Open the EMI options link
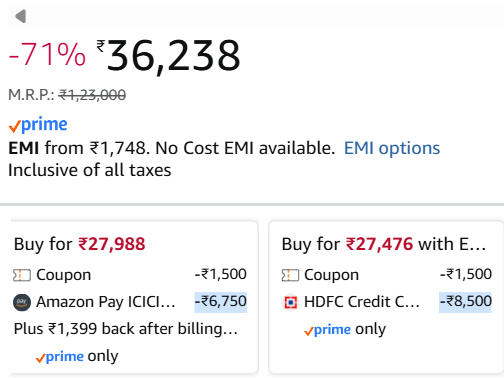This screenshot has width=504, height=378. pyautogui.click(x=392, y=148)
